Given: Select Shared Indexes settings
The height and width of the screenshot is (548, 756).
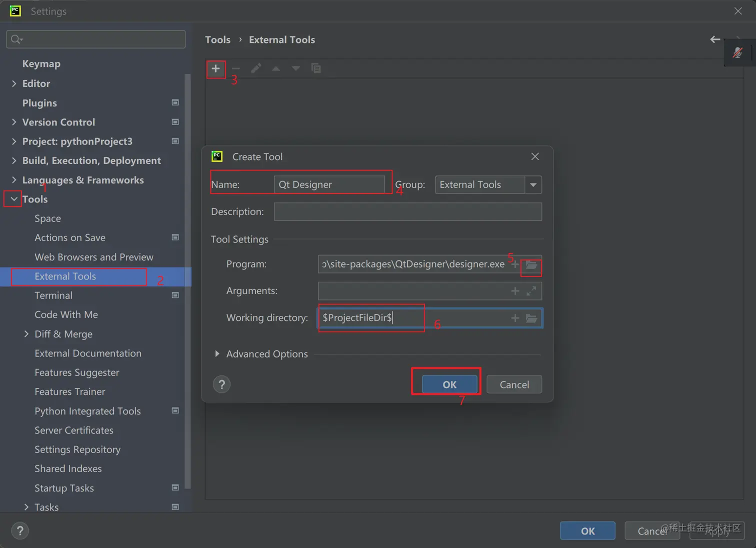Looking at the screenshot, I should (68, 469).
